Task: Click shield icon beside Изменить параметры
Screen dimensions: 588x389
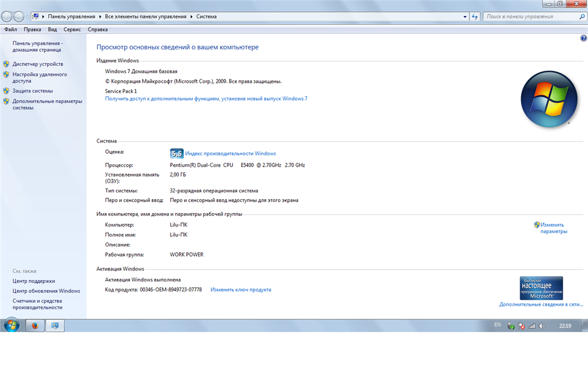Action: pyautogui.click(x=537, y=225)
